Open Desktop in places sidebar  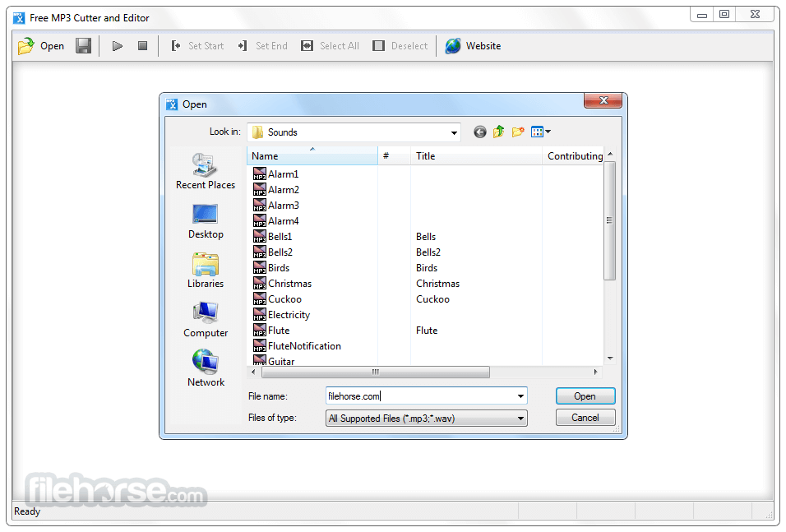(206, 222)
